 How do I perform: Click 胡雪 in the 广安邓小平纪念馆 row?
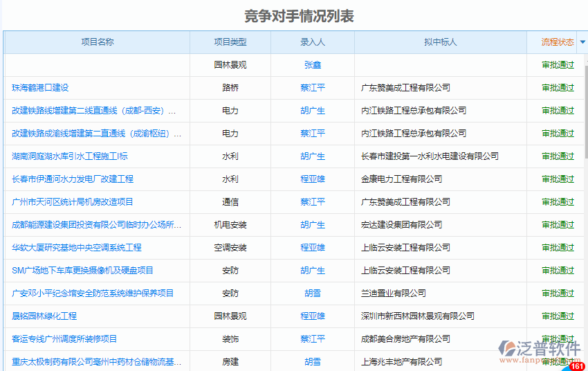313,293
